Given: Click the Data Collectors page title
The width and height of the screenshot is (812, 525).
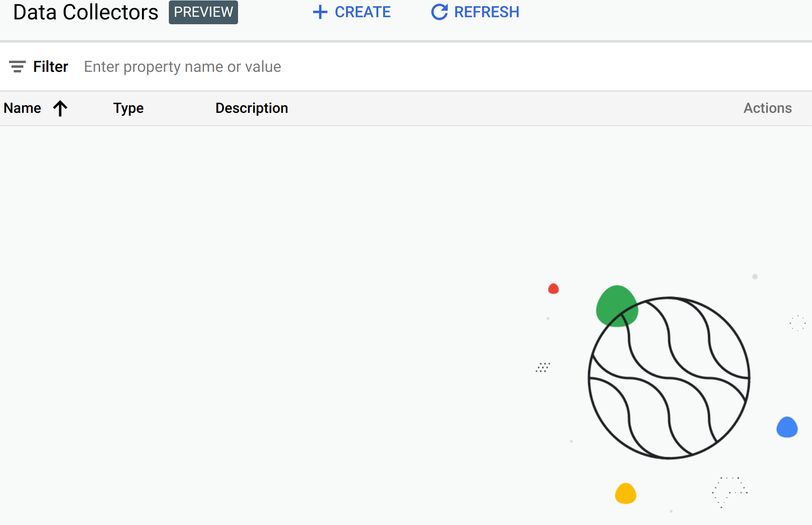Looking at the screenshot, I should pyautogui.click(x=86, y=12).
